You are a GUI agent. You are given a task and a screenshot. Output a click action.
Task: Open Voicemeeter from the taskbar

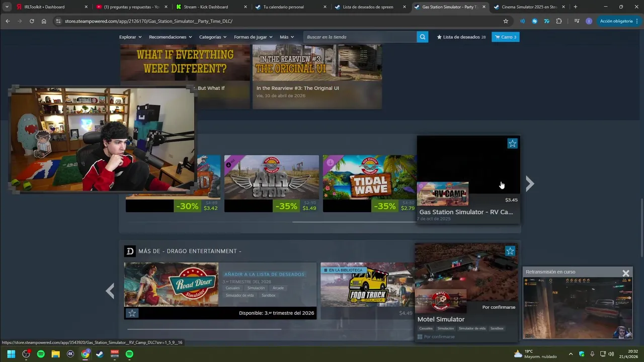pos(114,354)
